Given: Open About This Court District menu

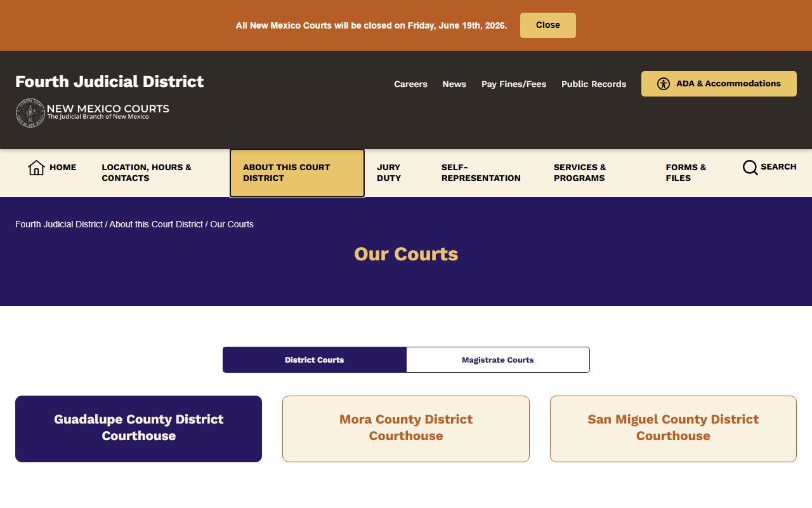Looking at the screenshot, I should 297,173.
